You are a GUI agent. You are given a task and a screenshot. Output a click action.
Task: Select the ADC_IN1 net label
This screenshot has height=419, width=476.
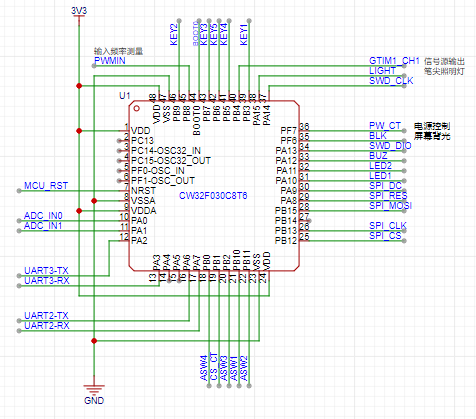click(x=43, y=226)
